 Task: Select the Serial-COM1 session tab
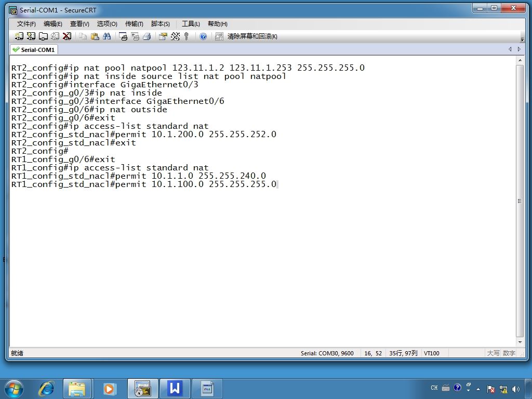pyautogui.click(x=34, y=49)
